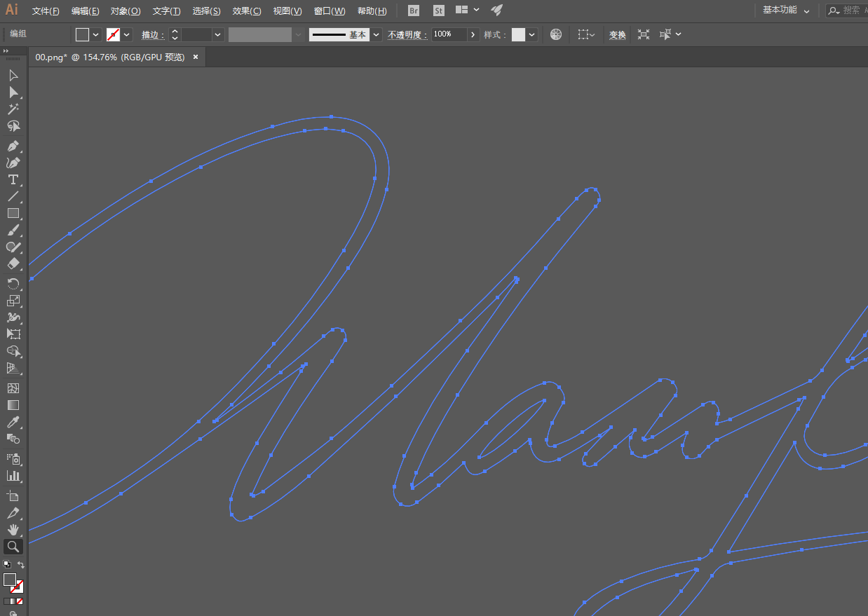Select the Rotate tool
This screenshot has height=616, width=868.
click(13, 284)
